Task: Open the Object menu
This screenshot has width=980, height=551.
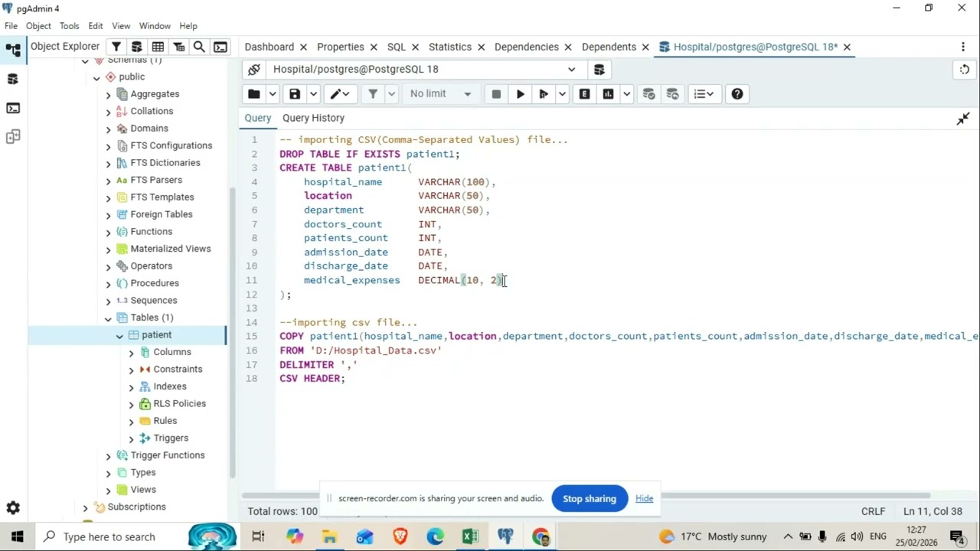Action: pos(38,26)
